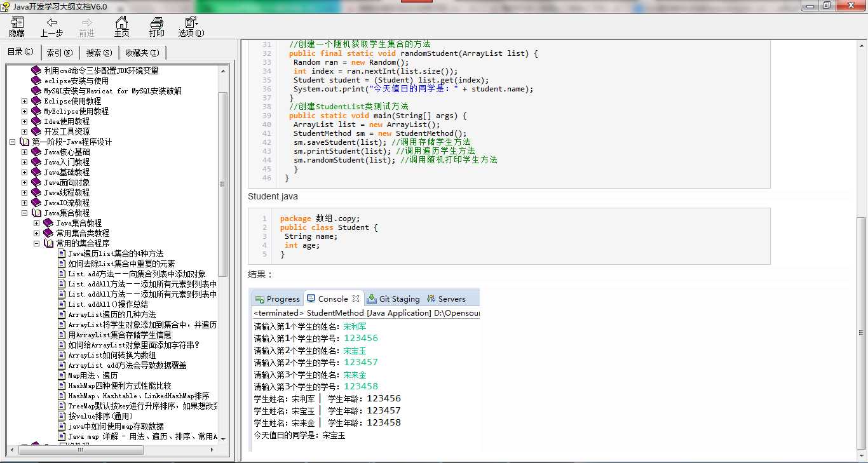The height and width of the screenshot is (463, 868).
Task: Click book icon of Java线程教程
Action: pyautogui.click(x=36, y=192)
